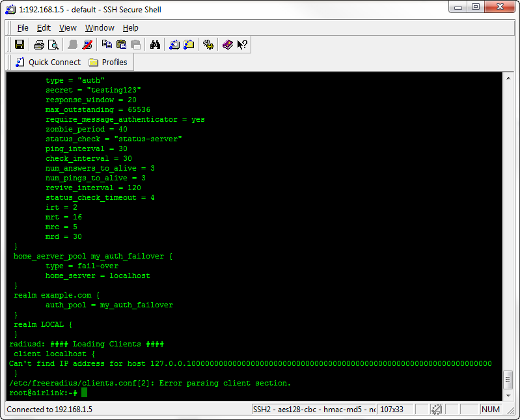Open the View menu
The width and height of the screenshot is (520, 420).
(x=68, y=28)
